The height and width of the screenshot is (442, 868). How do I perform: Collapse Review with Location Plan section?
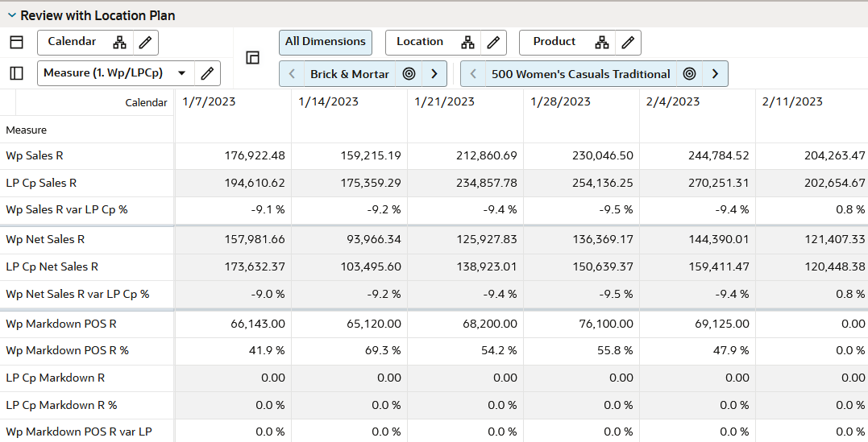(x=11, y=16)
